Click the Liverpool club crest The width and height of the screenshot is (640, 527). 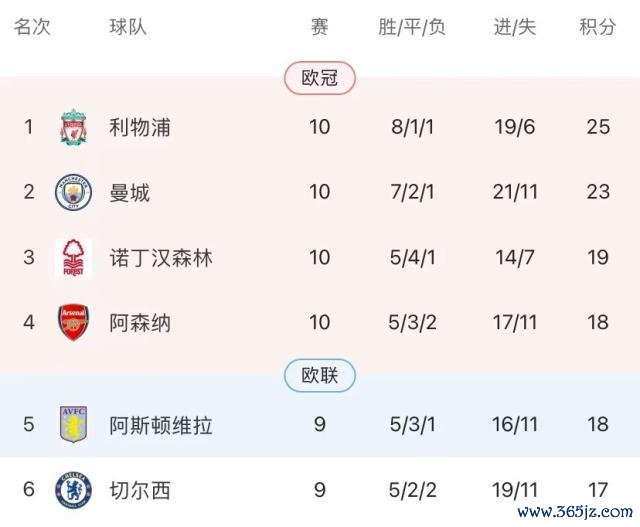tap(73, 127)
